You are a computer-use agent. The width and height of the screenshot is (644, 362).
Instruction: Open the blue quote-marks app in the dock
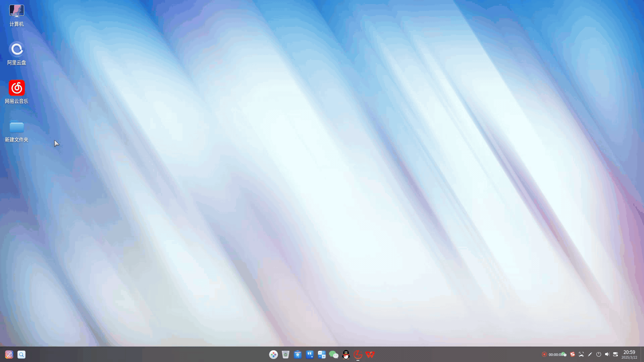pyautogui.click(x=310, y=354)
